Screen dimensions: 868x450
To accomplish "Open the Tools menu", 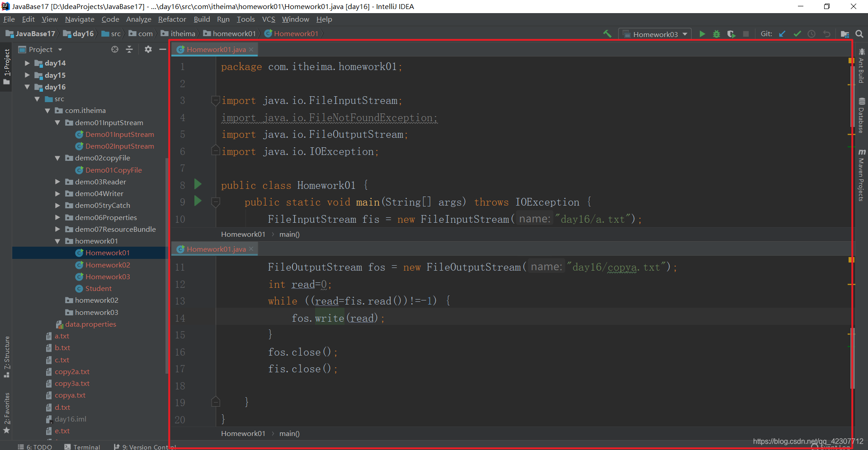I will (245, 19).
